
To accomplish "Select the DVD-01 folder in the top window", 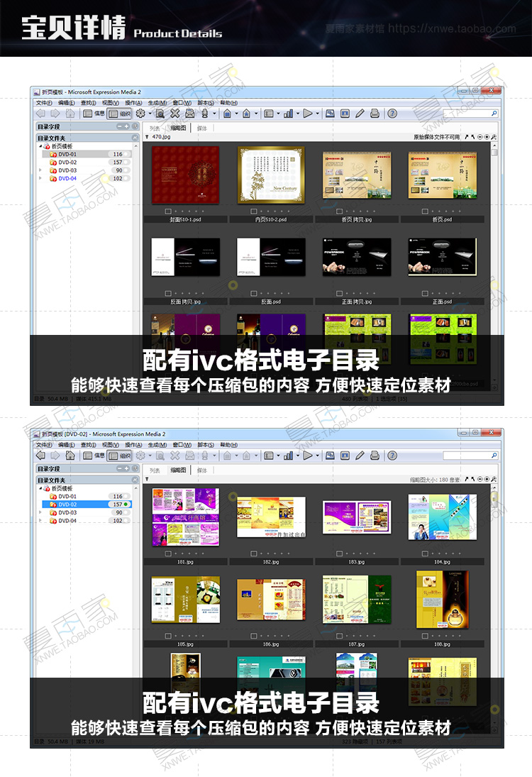I will tap(87, 154).
